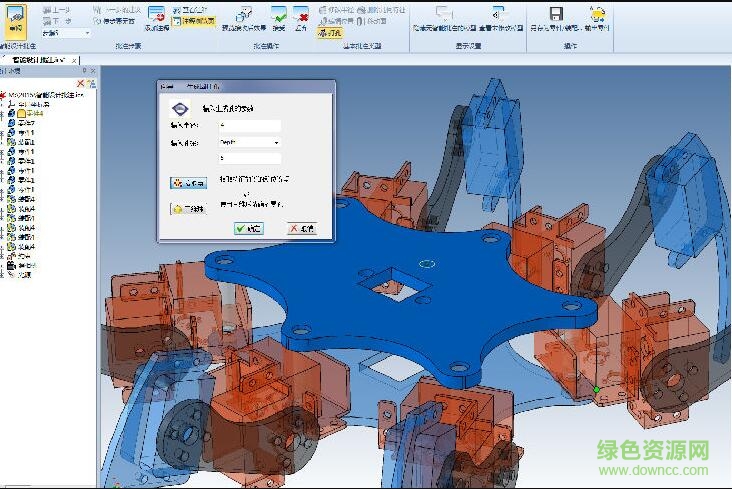Click the two-documents icon in the ribbon

pyautogui.click(x=244, y=14)
